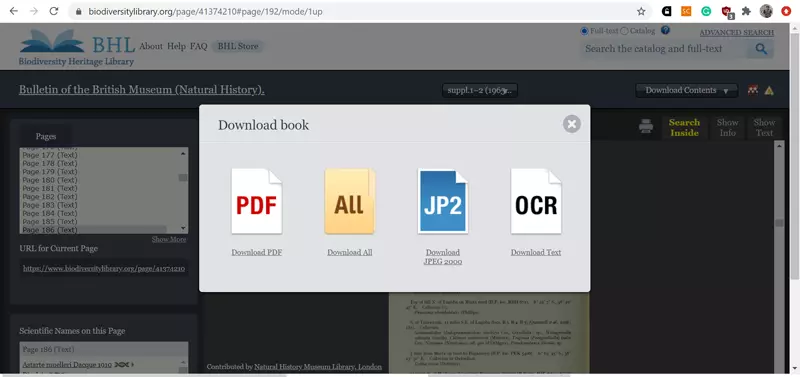Click the search magnifier button
Screen dimensions: 800x377
[761, 49]
